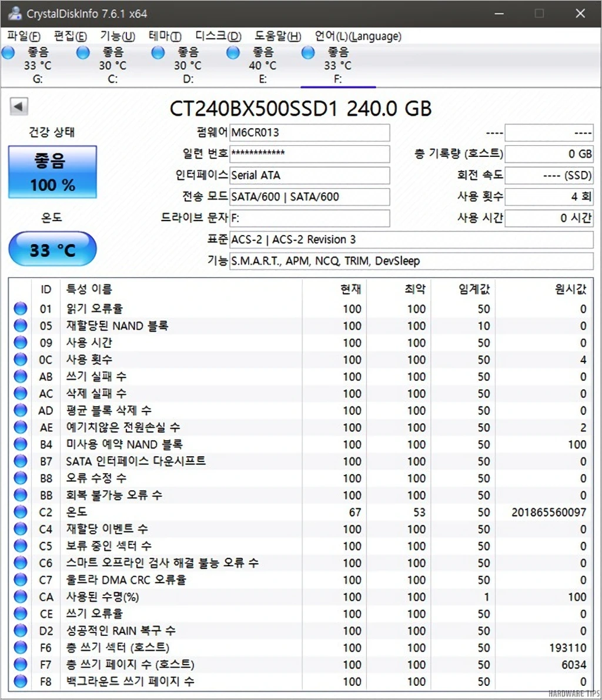The height and width of the screenshot is (700, 602).
Task: Click raw value 20186556097 in 온도 row
Action: [549, 512]
